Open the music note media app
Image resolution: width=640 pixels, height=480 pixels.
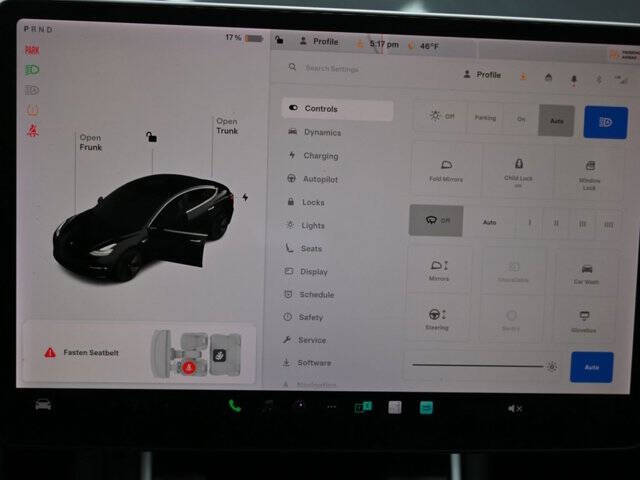[268, 406]
